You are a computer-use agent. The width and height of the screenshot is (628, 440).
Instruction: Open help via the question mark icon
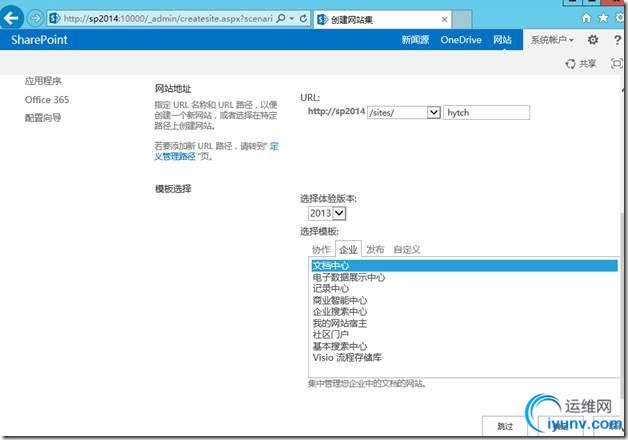point(617,40)
